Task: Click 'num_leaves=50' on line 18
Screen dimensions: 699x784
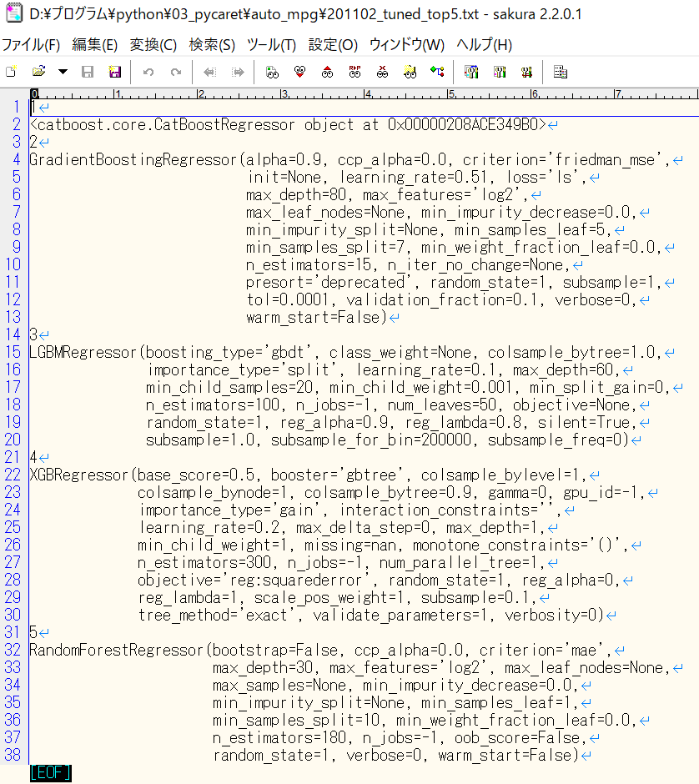Action: (x=441, y=405)
